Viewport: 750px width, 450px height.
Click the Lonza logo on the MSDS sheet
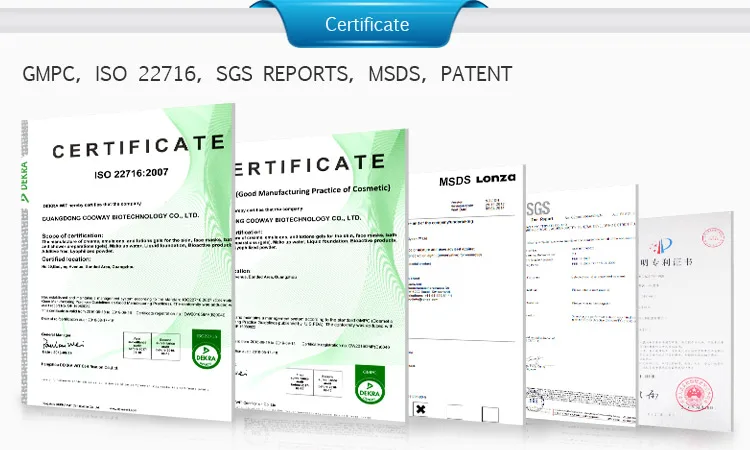[496, 179]
